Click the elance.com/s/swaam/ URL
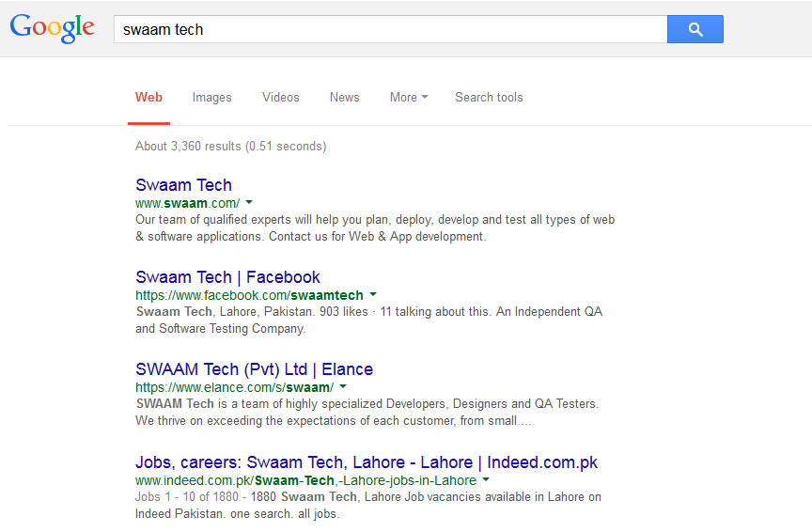This screenshot has width=812, height=532. tap(235, 387)
